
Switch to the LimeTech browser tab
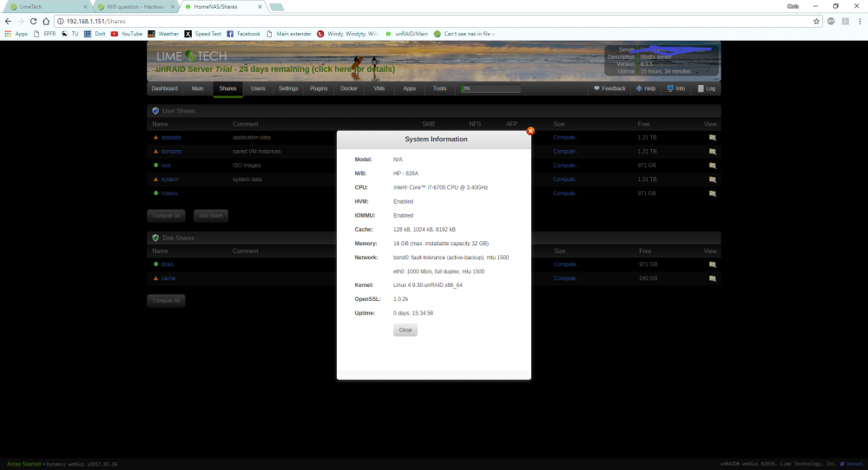(x=47, y=7)
